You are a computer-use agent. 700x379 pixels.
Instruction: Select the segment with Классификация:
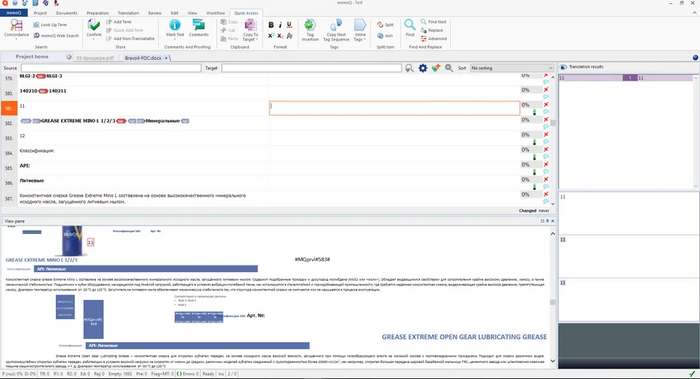coord(143,153)
